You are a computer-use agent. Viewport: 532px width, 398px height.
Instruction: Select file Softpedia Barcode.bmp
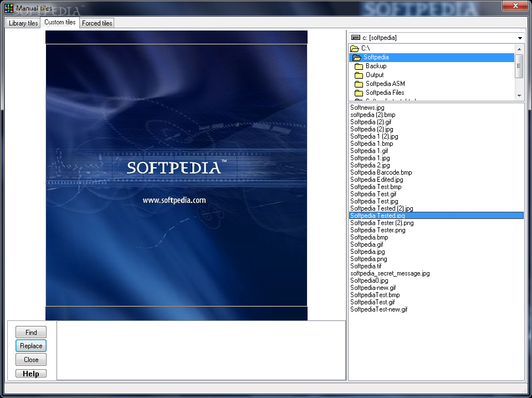tap(381, 172)
